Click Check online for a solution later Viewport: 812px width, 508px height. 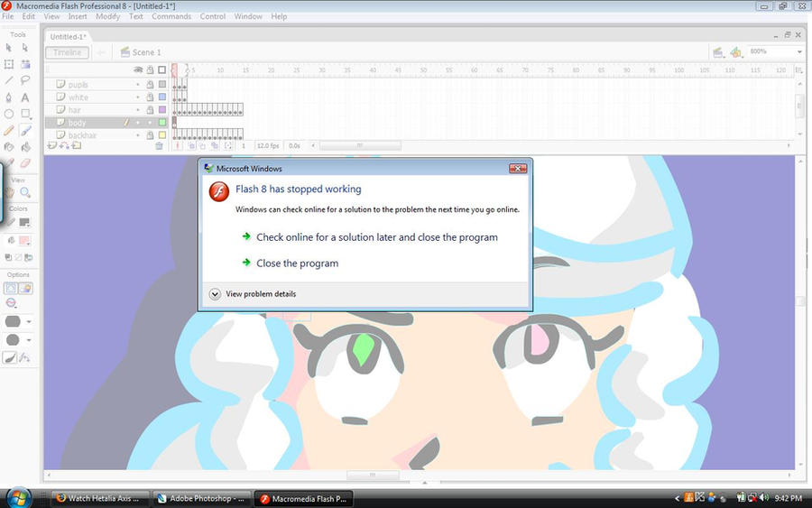[377, 237]
